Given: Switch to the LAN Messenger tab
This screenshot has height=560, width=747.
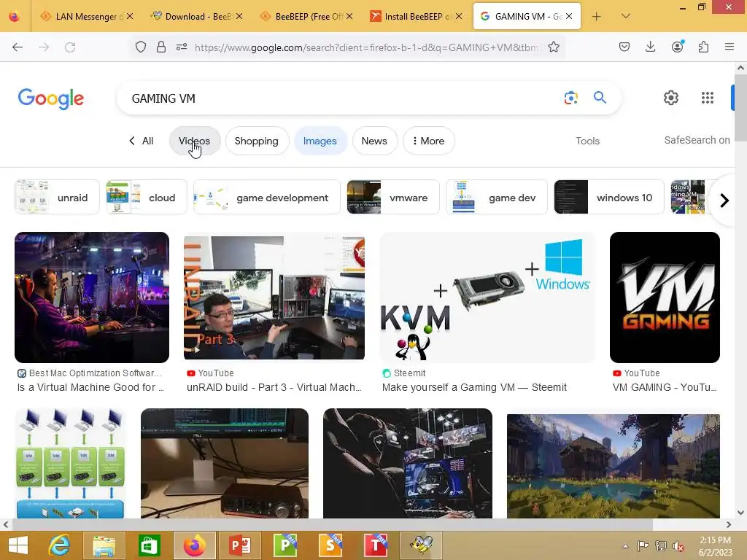Looking at the screenshot, I should 87,16.
